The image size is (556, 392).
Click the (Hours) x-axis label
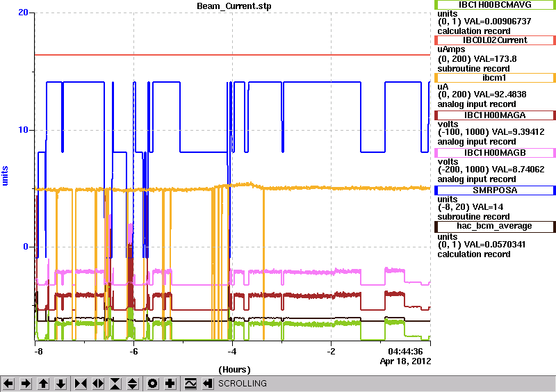coord(234,370)
